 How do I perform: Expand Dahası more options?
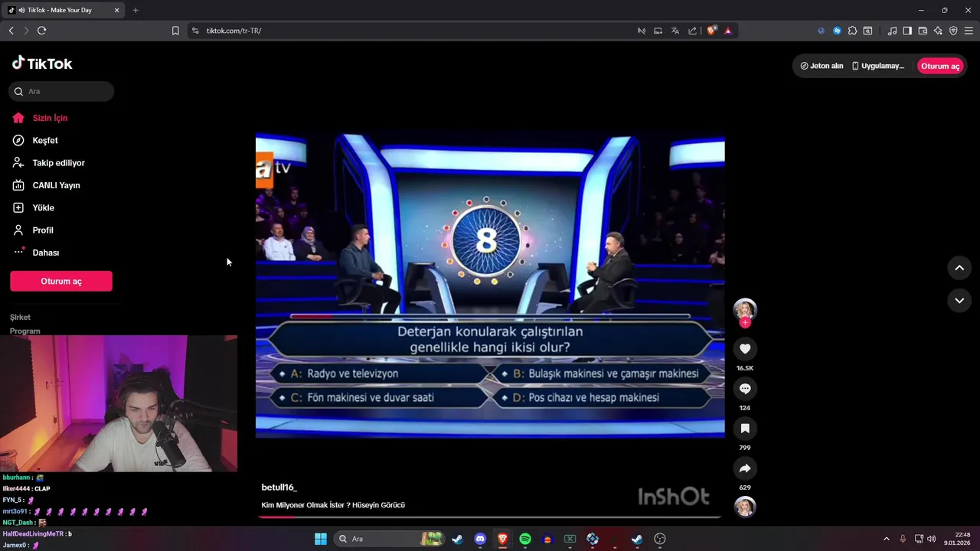[35, 253]
